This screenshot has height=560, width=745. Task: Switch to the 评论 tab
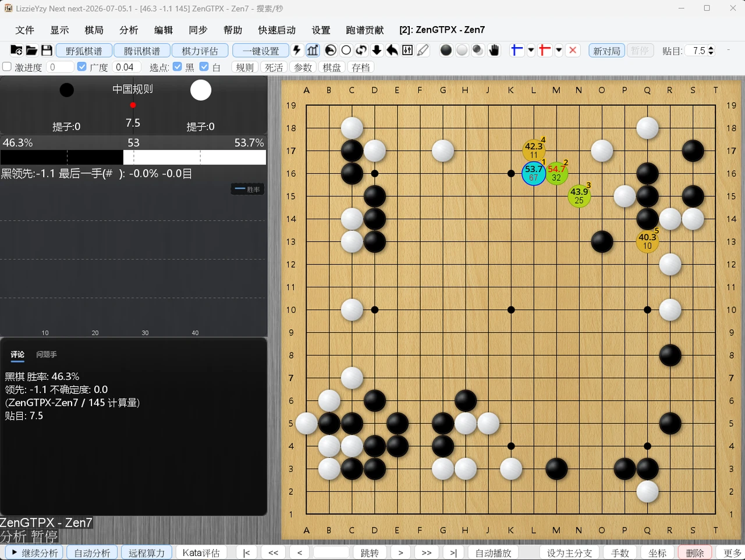click(17, 354)
